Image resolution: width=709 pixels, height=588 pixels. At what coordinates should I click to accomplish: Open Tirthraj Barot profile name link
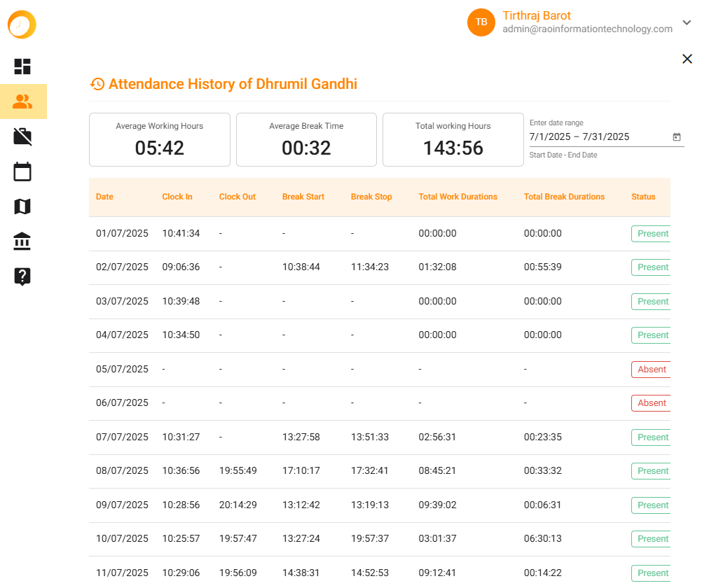pos(537,15)
